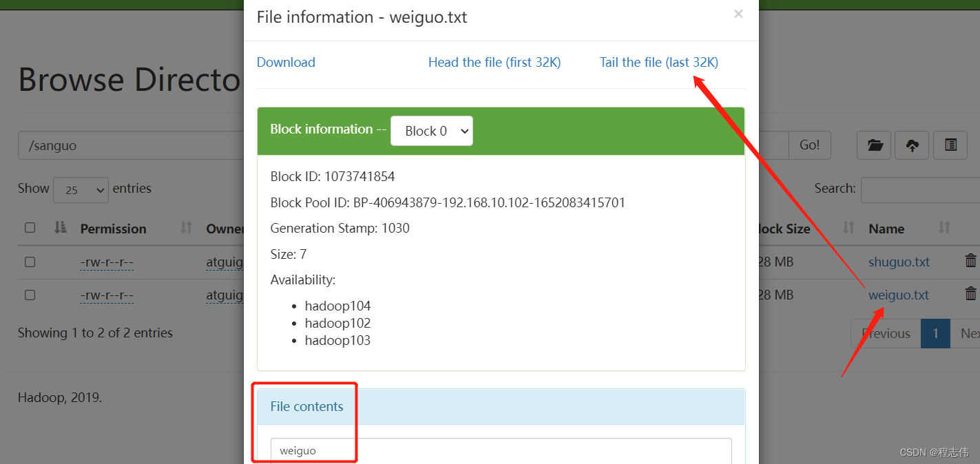This screenshot has width=980, height=464.
Task: Sort by the Permission column arrows
Action: (186, 228)
